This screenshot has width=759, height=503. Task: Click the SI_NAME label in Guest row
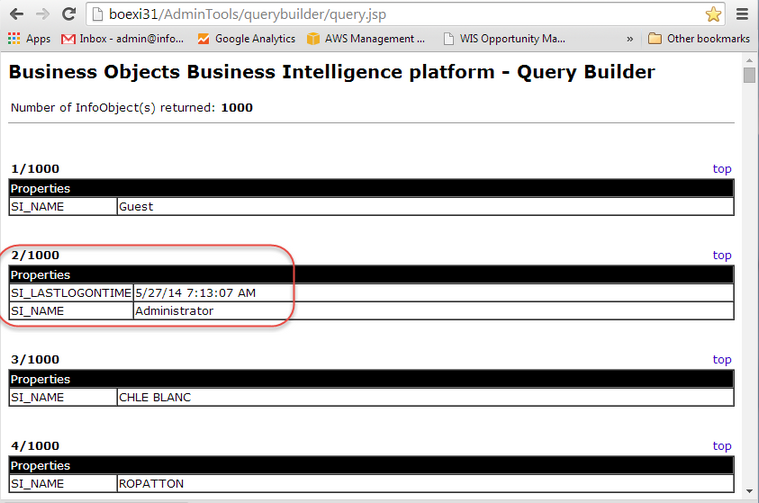point(37,207)
